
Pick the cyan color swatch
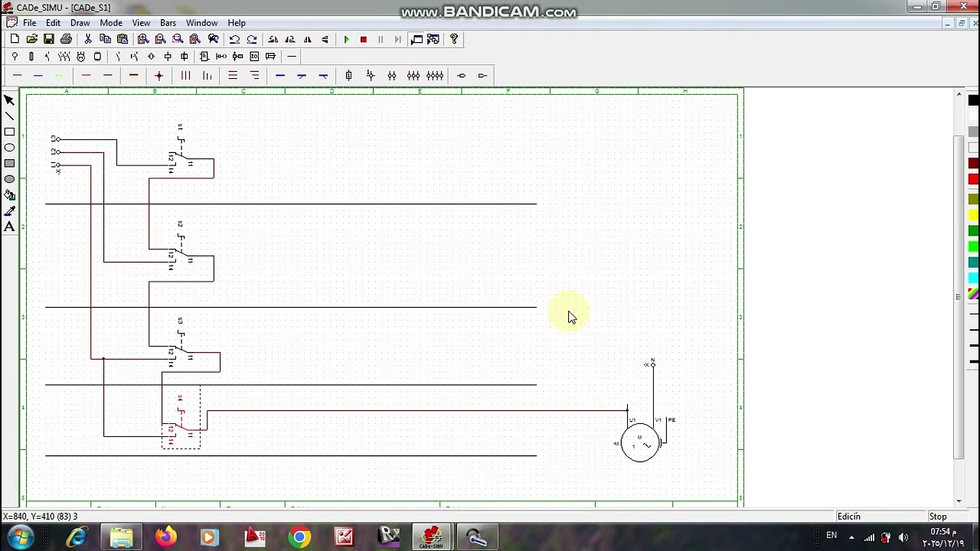click(x=973, y=278)
